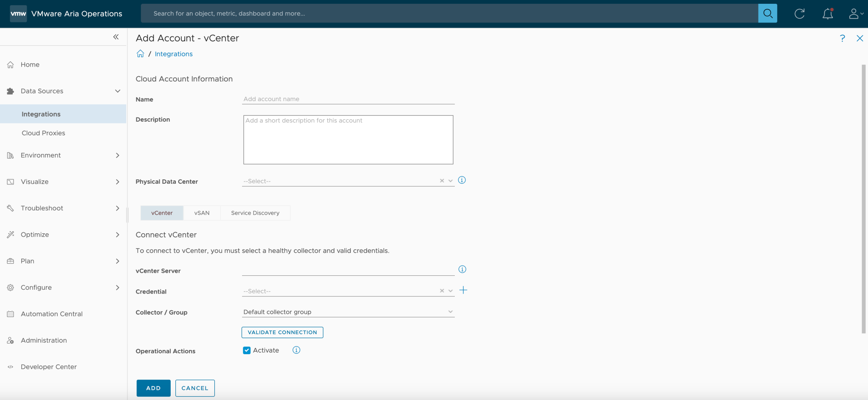This screenshot has width=868, height=400.
Task: Open the notifications bell
Action: coord(827,13)
